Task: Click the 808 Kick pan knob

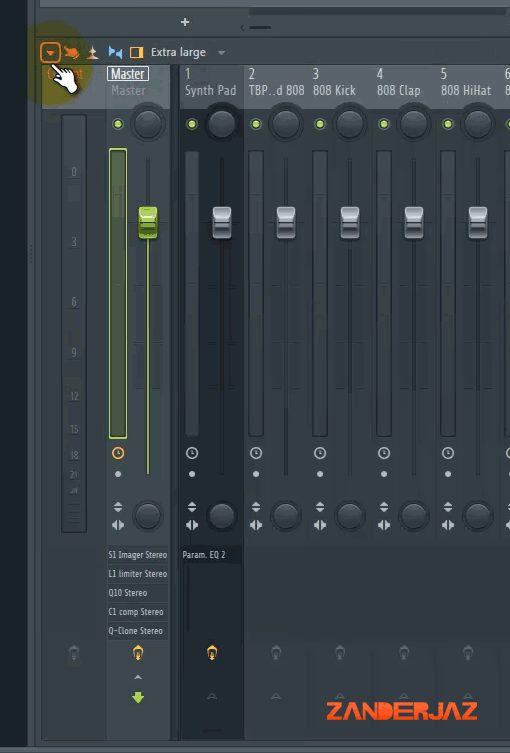Action: [350, 123]
